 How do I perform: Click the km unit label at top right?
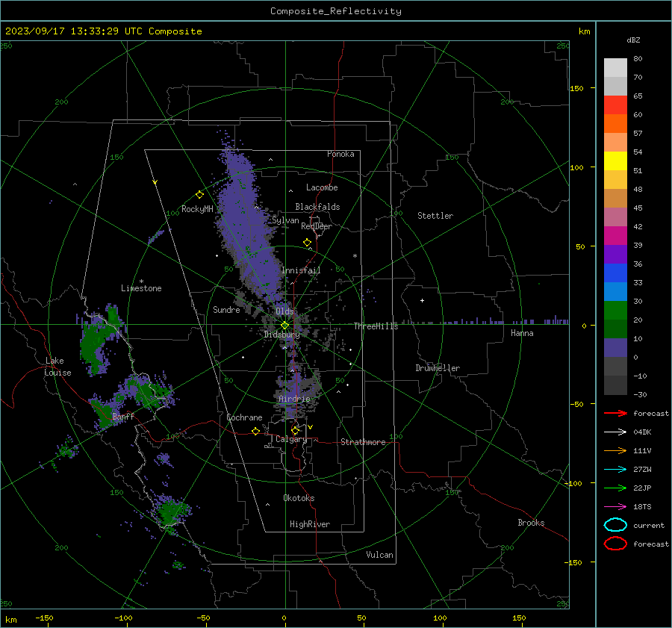pyautogui.click(x=584, y=31)
